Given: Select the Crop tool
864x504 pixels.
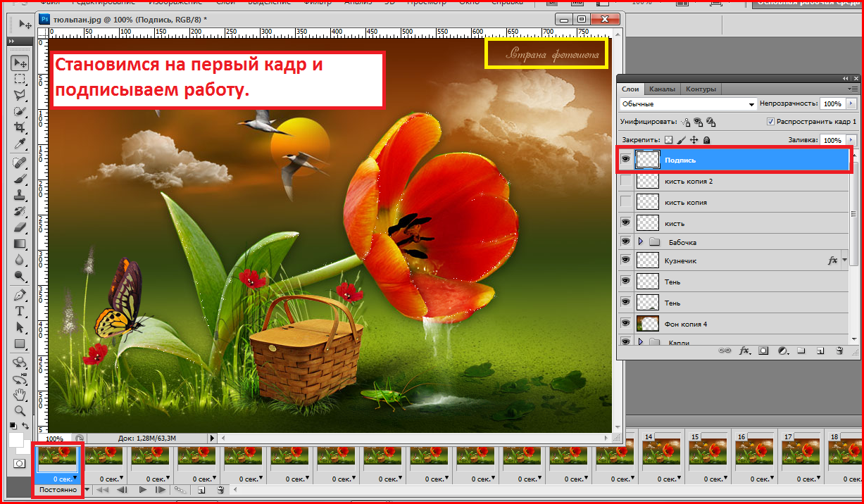Looking at the screenshot, I should 20,127.
